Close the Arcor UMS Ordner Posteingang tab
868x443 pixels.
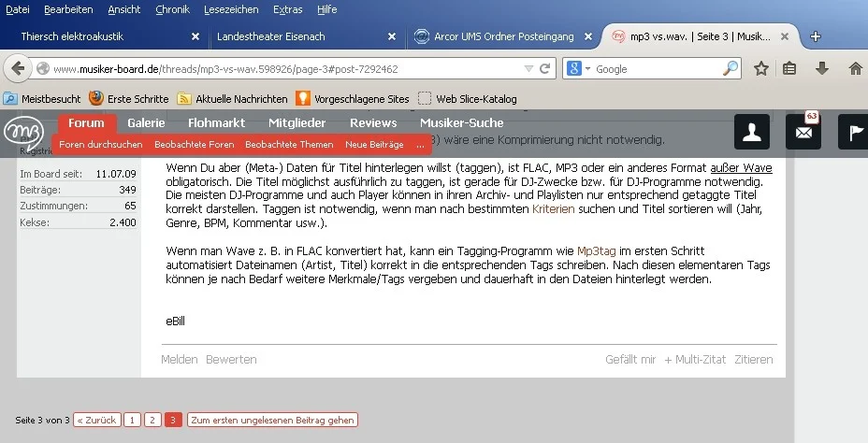click(x=588, y=36)
